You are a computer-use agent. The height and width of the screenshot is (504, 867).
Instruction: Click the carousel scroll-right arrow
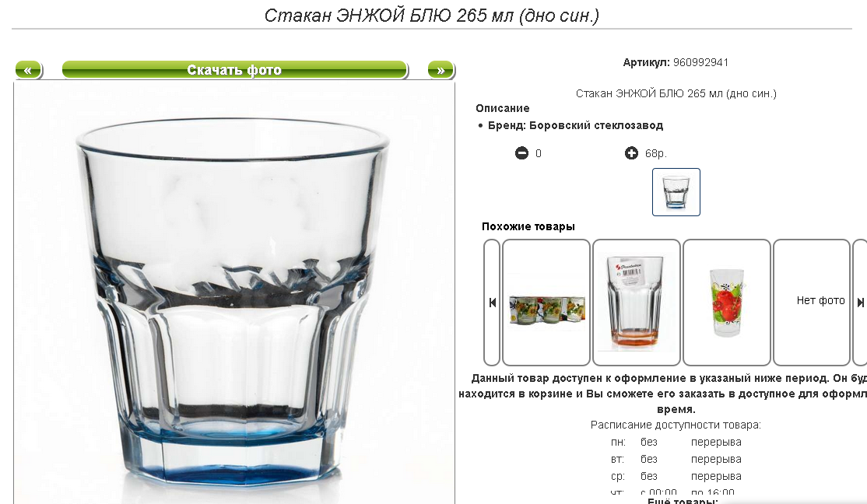click(860, 303)
